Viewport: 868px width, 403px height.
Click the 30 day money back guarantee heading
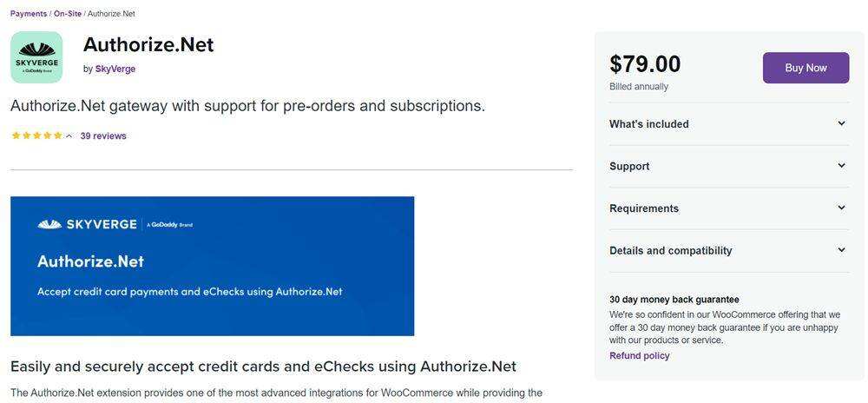pyautogui.click(x=674, y=300)
